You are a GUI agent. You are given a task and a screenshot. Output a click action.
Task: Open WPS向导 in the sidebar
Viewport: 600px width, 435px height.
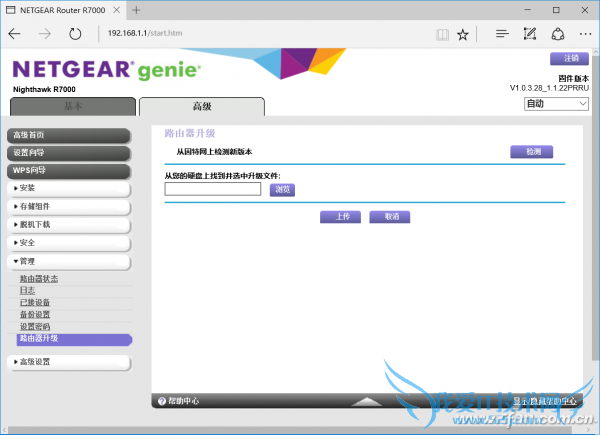(69, 171)
